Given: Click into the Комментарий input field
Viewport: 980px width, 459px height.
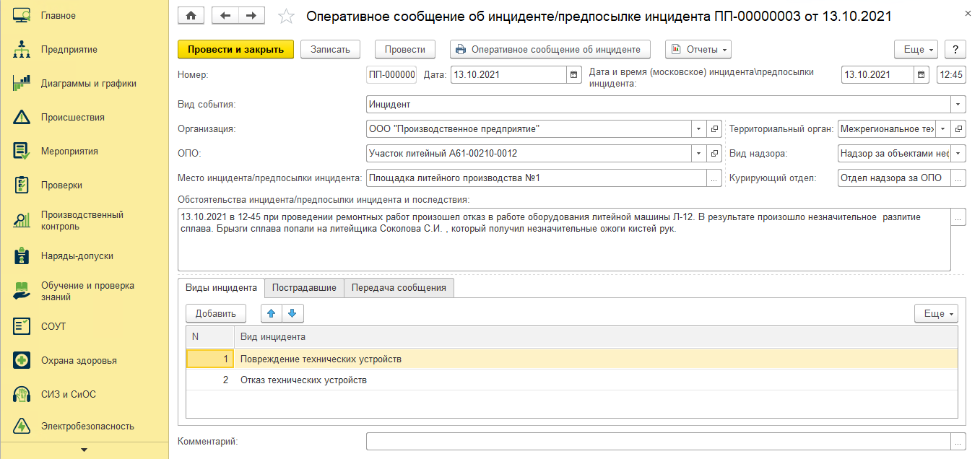Looking at the screenshot, I should [659, 441].
